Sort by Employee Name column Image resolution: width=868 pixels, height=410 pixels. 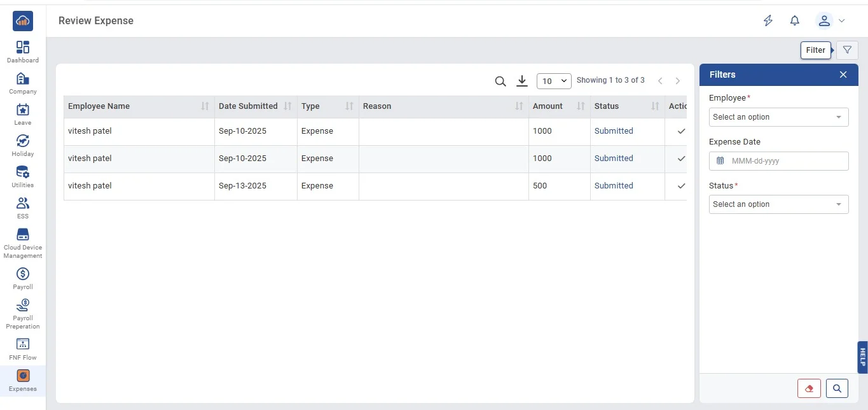point(204,106)
